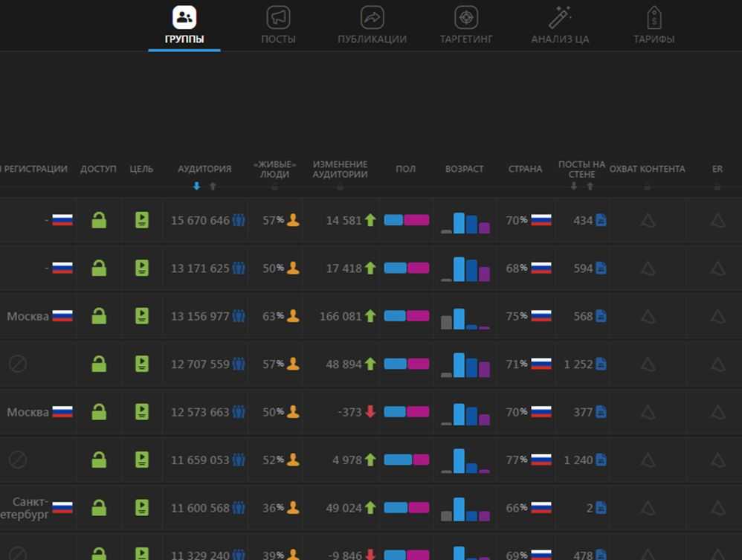Click green lock in 15 670 646 row
The height and width of the screenshot is (560, 742).
point(99,220)
